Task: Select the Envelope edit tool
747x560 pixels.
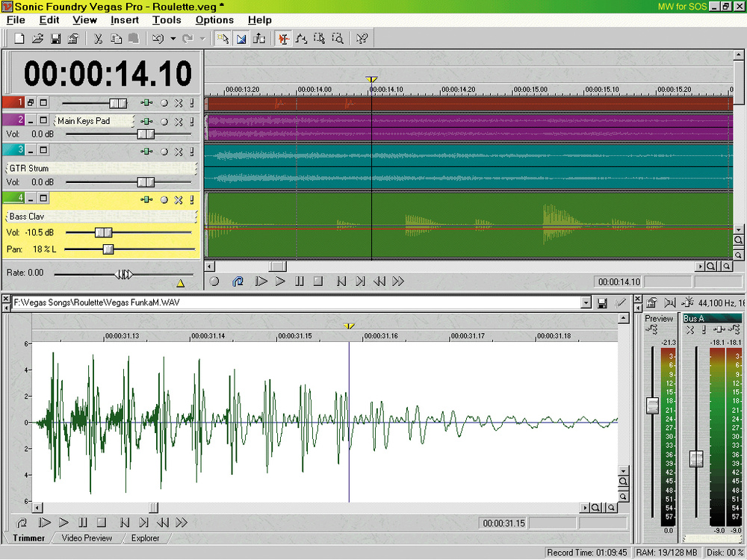Action: [302, 39]
